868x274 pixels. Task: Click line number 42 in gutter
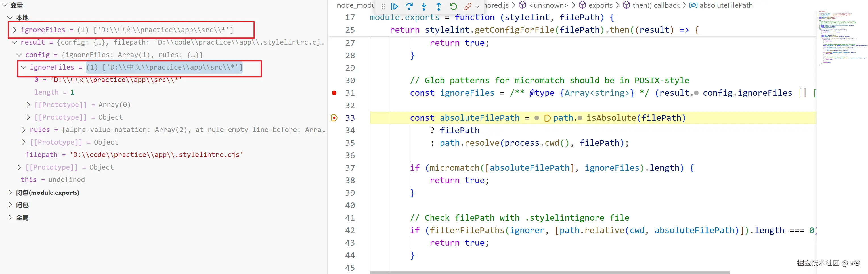[350, 230]
